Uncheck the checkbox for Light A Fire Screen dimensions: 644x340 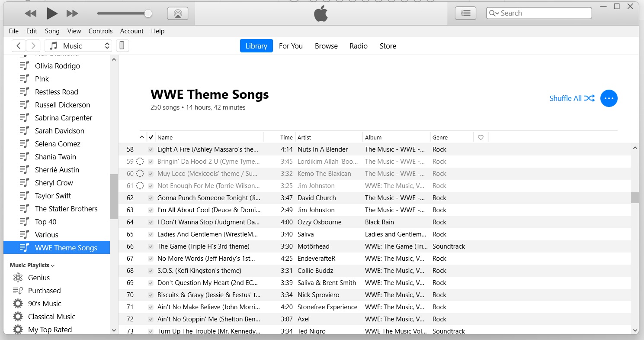click(x=151, y=149)
